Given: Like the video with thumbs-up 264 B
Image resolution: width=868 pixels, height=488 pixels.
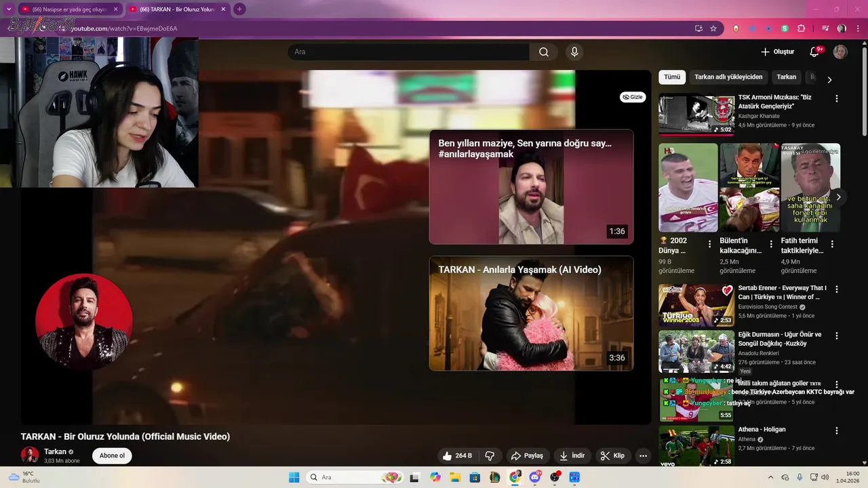Looking at the screenshot, I should pos(456,455).
